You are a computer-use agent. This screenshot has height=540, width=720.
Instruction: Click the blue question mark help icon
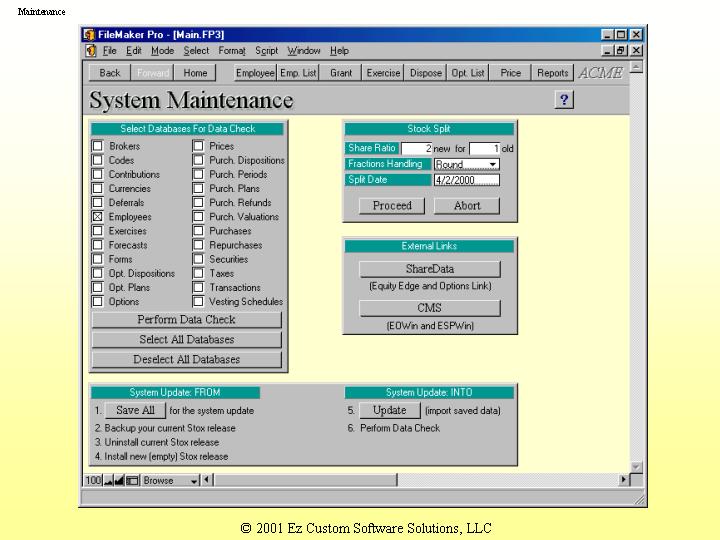[x=564, y=99]
